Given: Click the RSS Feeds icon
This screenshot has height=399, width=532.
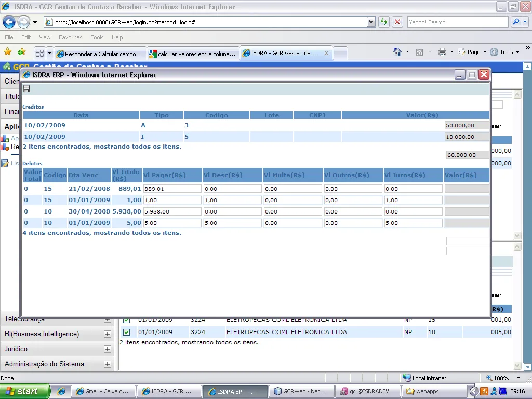Looking at the screenshot, I should [x=419, y=52].
